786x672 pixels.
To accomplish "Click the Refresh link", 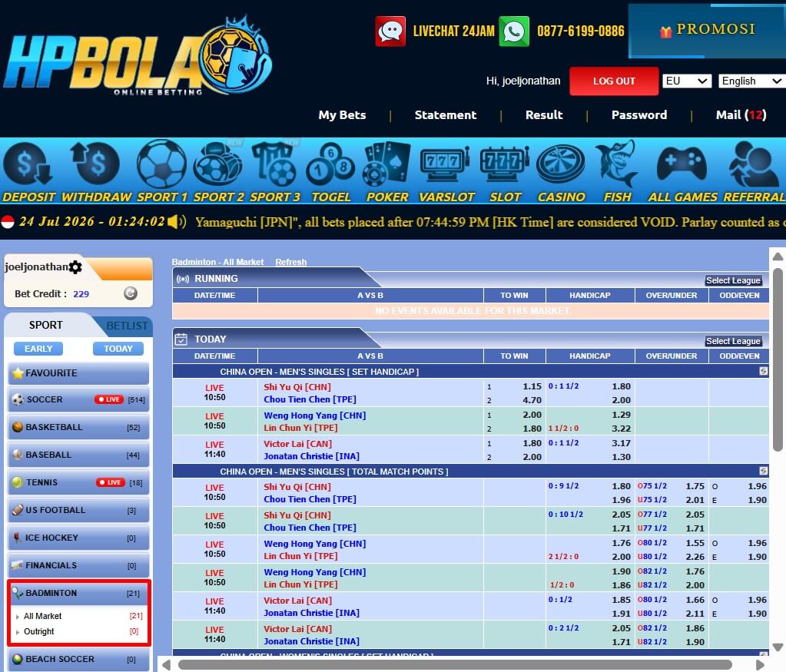I will click(x=290, y=262).
